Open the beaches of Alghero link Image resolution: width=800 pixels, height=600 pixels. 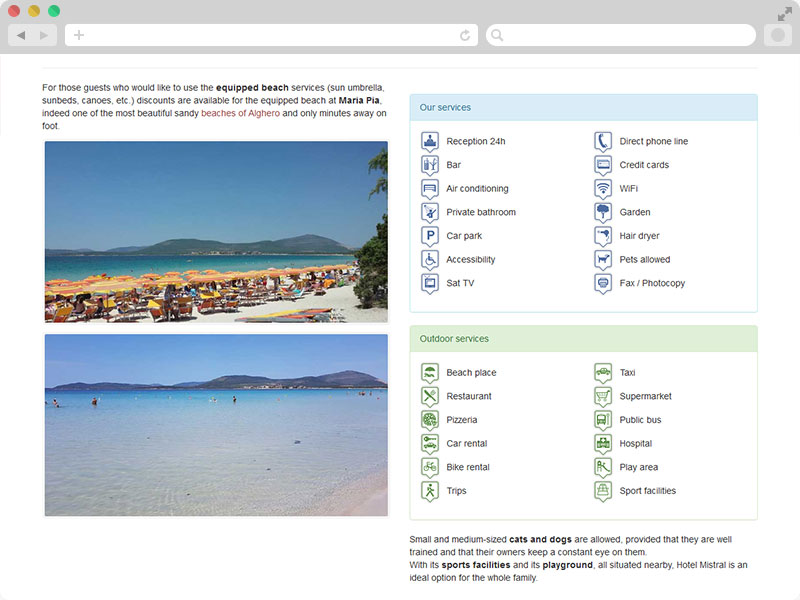(x=240, y=113)
